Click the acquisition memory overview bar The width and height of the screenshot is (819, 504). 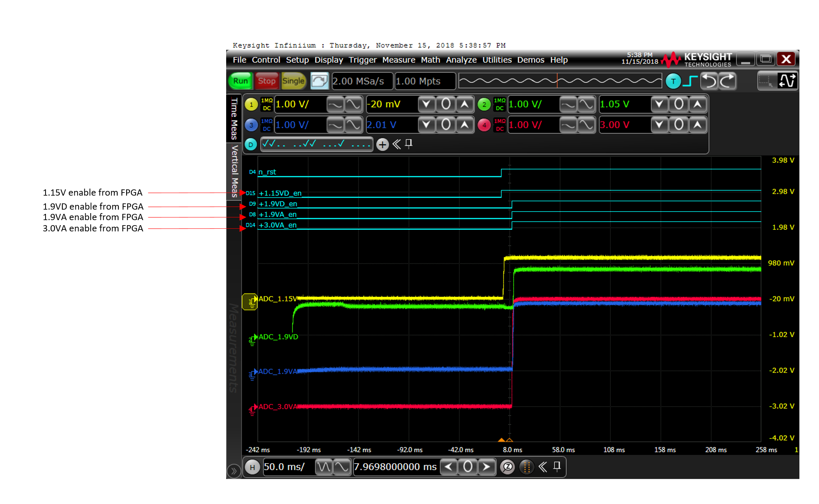coord(560,81)
